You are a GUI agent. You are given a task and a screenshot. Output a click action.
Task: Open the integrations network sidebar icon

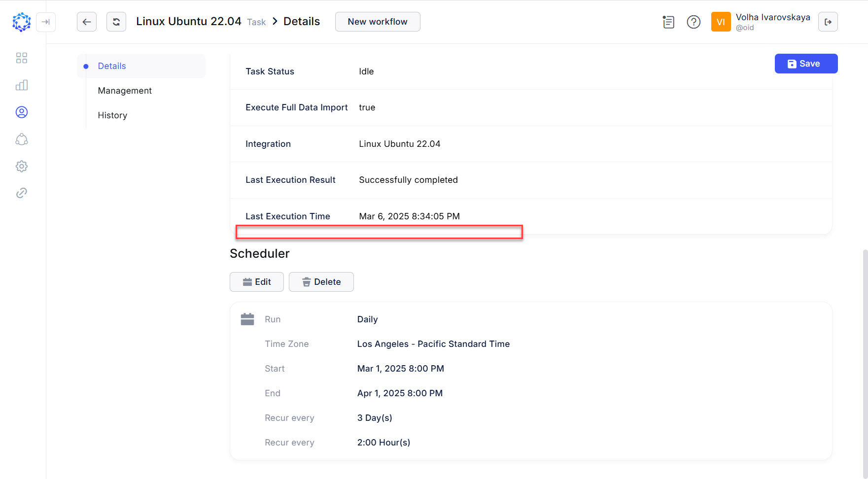22,139
